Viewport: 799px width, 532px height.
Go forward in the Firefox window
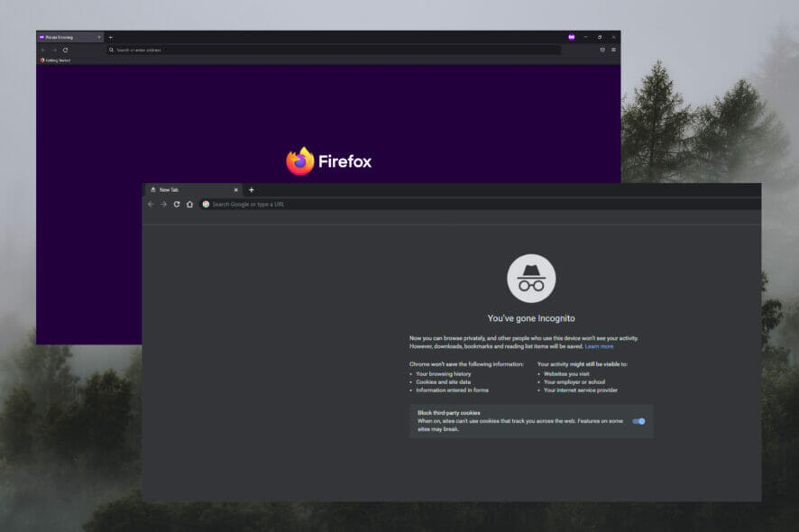[x=54, y=50]
